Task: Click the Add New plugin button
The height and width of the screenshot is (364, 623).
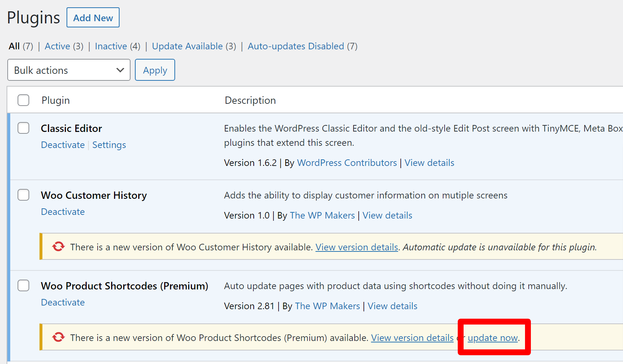Action: tap(93, 18)
